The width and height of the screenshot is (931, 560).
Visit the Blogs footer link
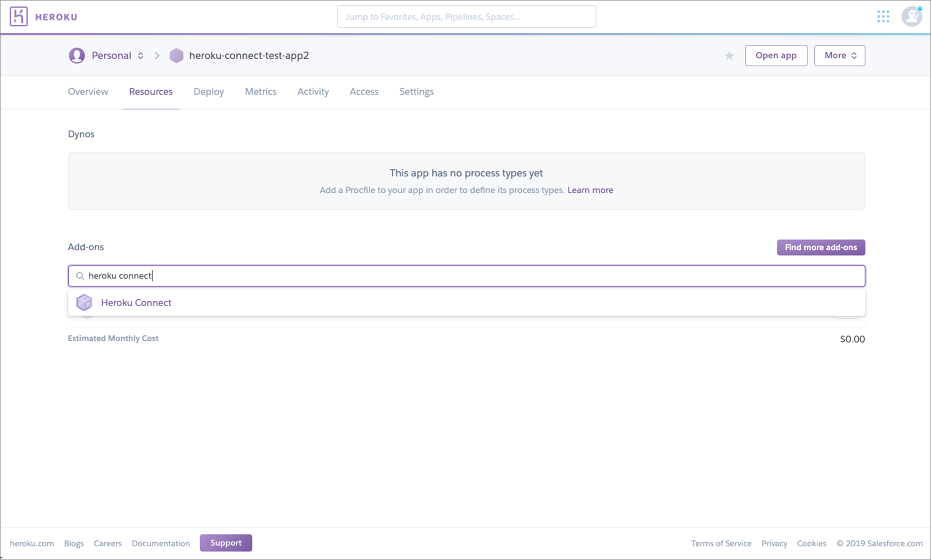pyautogui.click(x=74, y=543)
